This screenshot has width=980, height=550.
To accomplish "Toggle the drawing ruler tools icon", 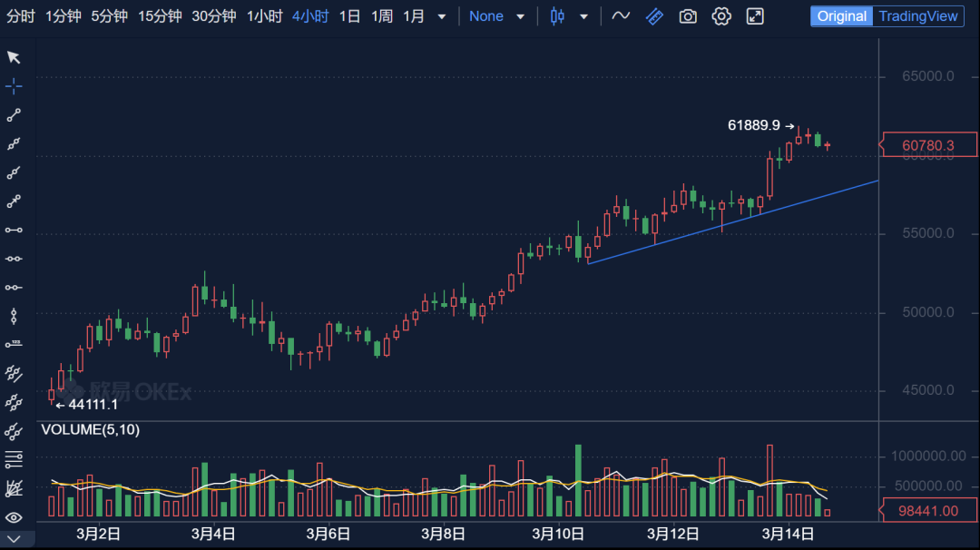I will click(x=654, y=16).
